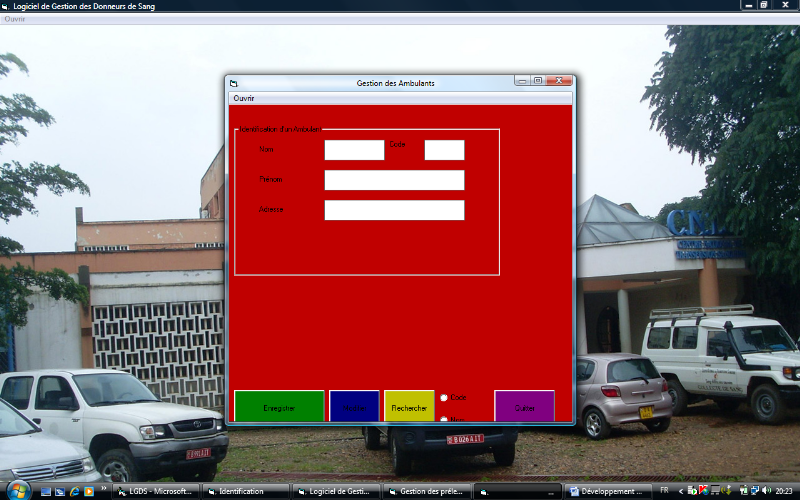Open Ouvrir menu in main window
The width and height of the screenshot is (800, 500).
pos(14,19)
